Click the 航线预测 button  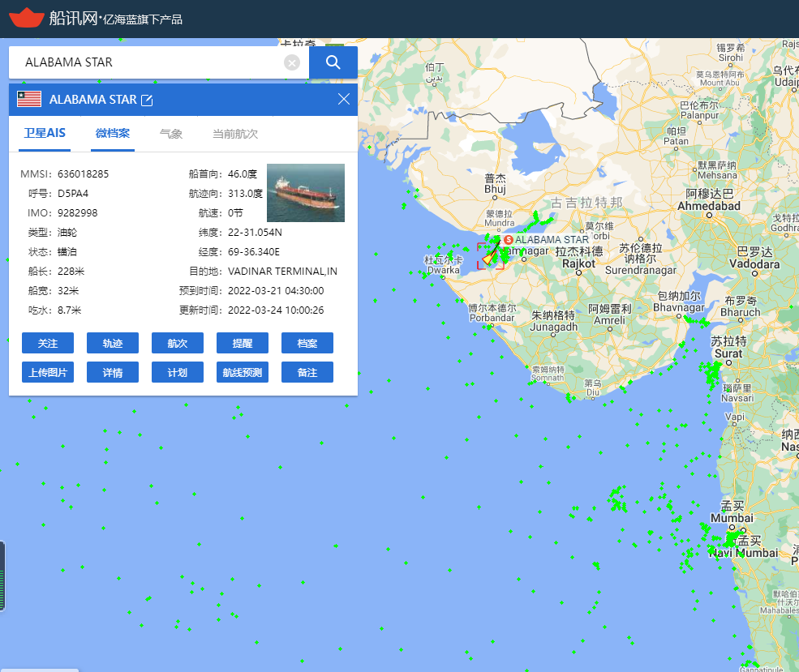(x=243, y=372)
